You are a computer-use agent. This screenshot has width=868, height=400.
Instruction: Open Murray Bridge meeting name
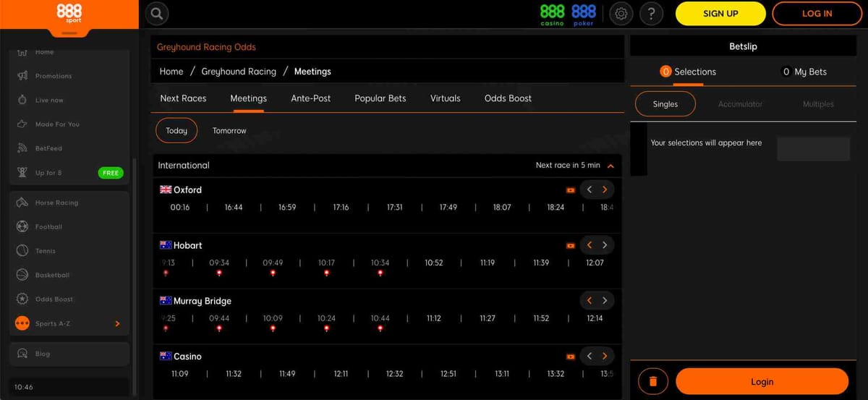coord(203,301)
